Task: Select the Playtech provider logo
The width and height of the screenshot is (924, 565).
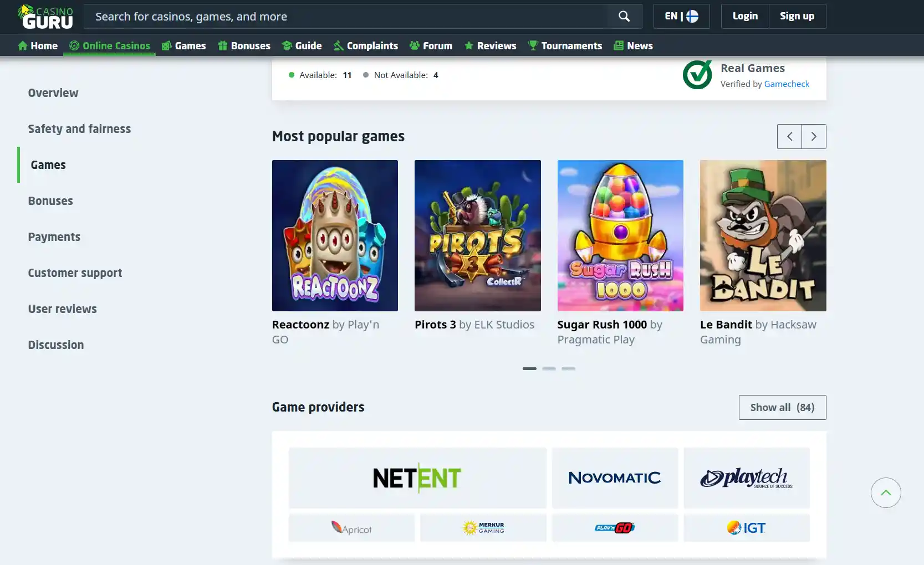Action: 747,478
